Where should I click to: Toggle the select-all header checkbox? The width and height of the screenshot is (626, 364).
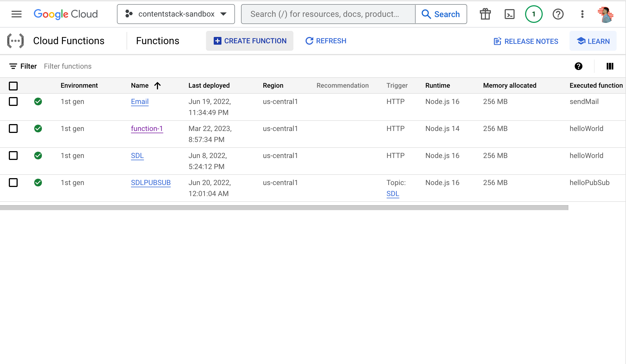click(x=13, y=86)
